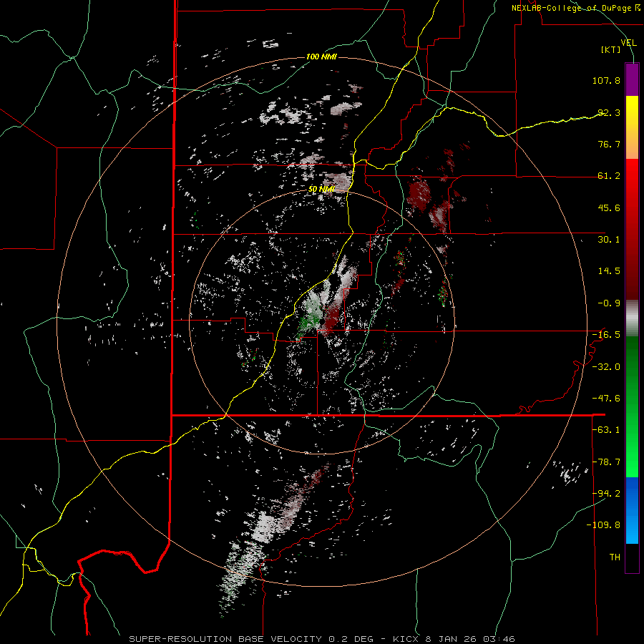
Task: Click the -94.2 velocity scale value
Action: coord(606,493)
